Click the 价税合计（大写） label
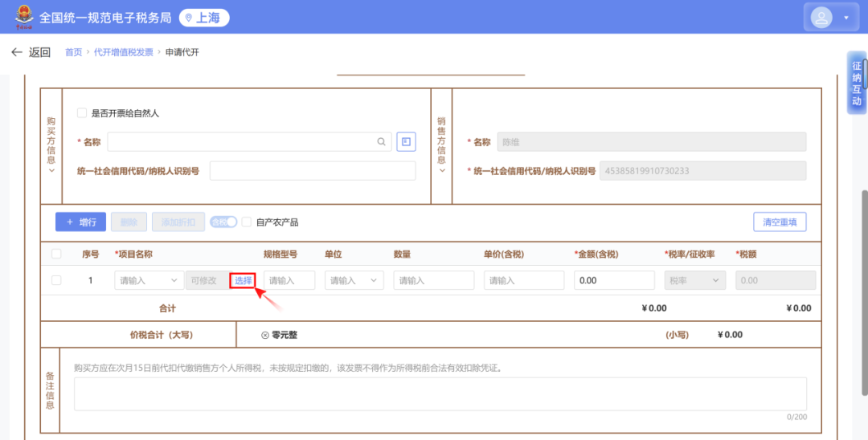Screen dimensions: 868x440 click(161, 335)
